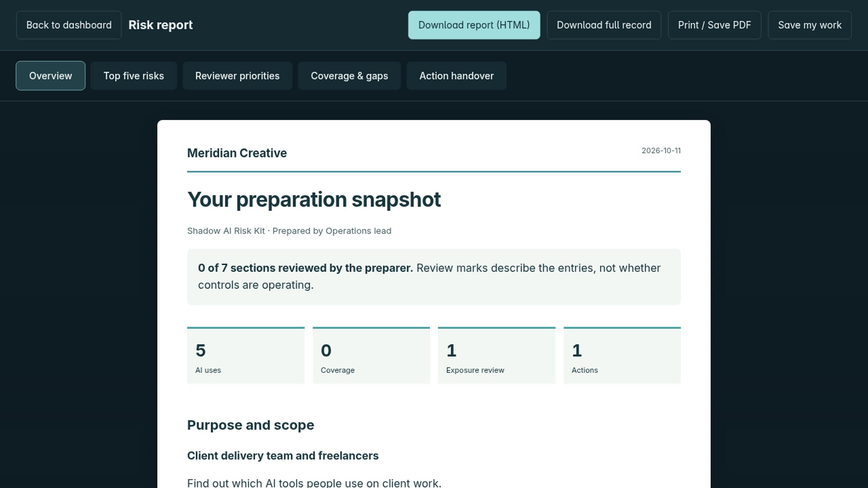Click the date 2026-10-11

[661, 150]
